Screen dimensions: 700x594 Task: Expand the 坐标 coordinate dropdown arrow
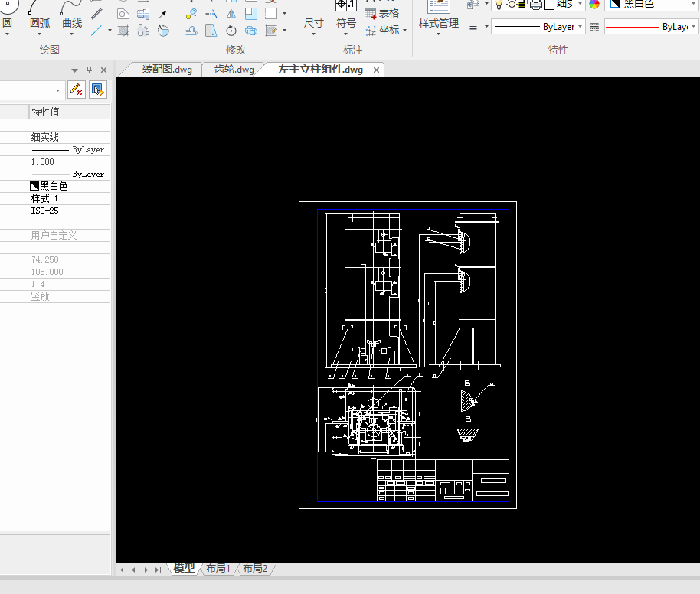[404, 31]
